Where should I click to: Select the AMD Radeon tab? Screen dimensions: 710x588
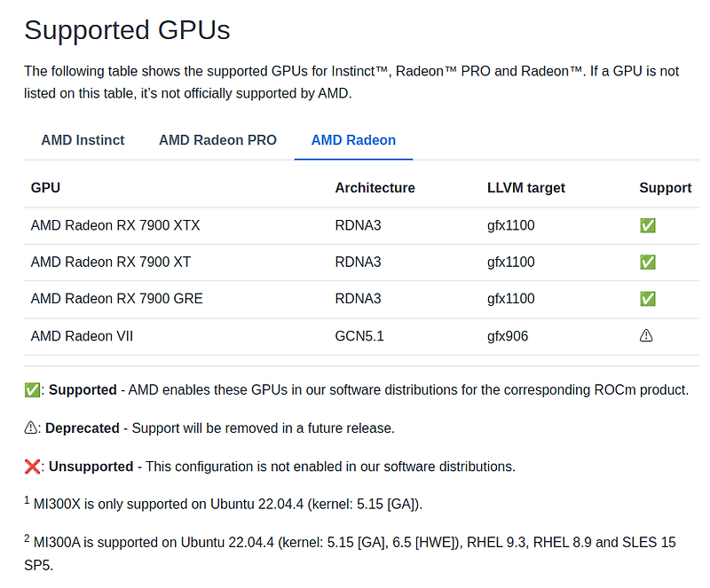353,140
